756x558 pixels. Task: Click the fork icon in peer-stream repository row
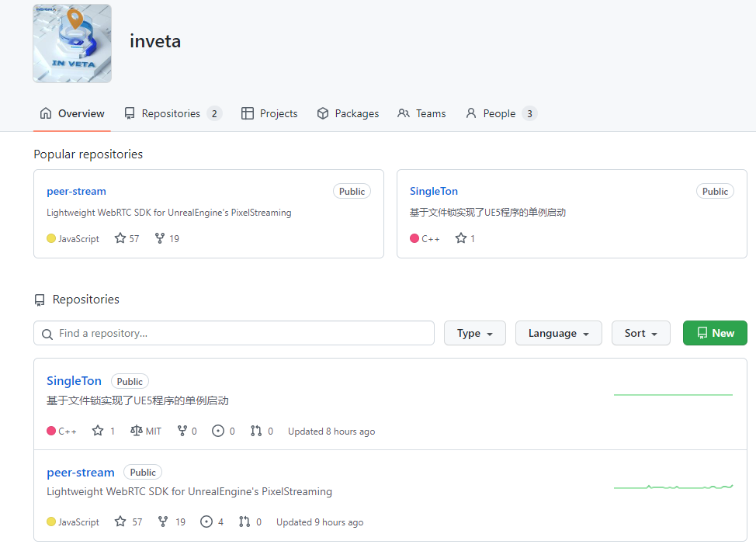coord(162,522)
